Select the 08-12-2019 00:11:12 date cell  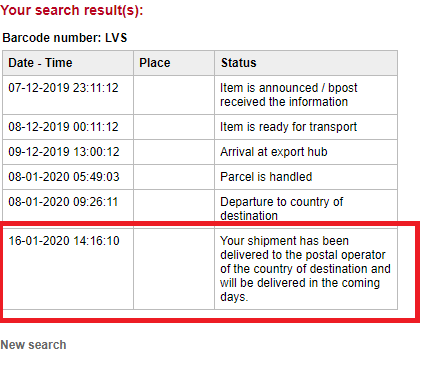pyautogui.click(x=68, y=127)
